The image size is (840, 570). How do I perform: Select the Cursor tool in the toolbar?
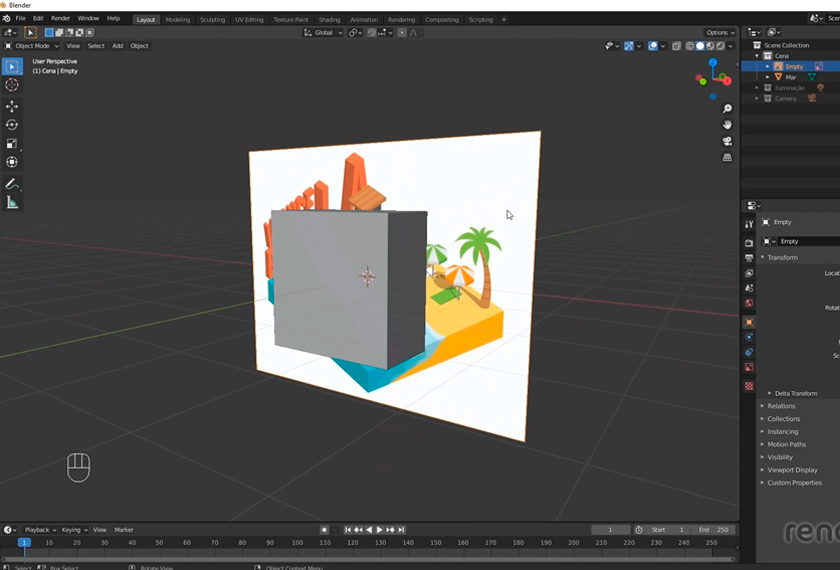(12, 85)
